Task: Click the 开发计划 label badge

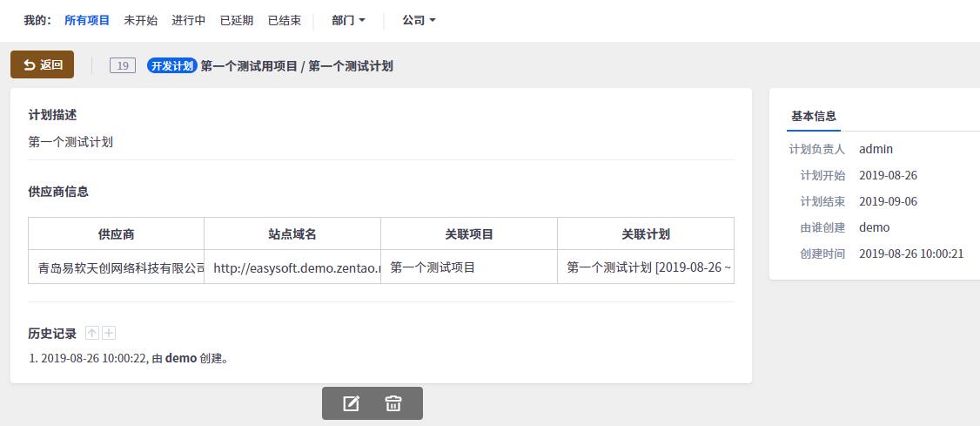Action: click(x=171, y=65)
